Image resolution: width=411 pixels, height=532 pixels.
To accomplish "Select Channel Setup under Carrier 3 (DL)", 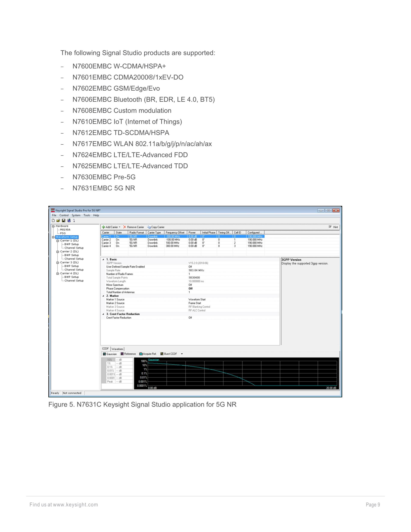I will click(74, 270).
